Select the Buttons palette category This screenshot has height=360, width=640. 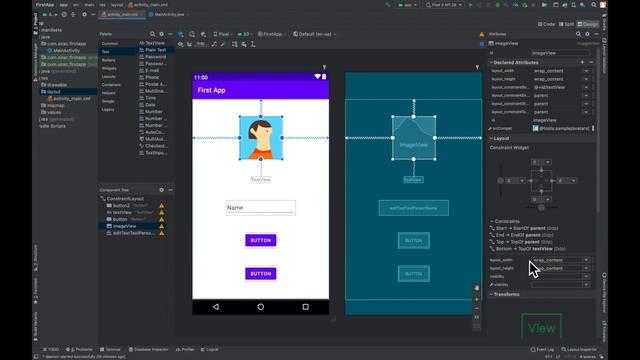click(x=109, y=60)
